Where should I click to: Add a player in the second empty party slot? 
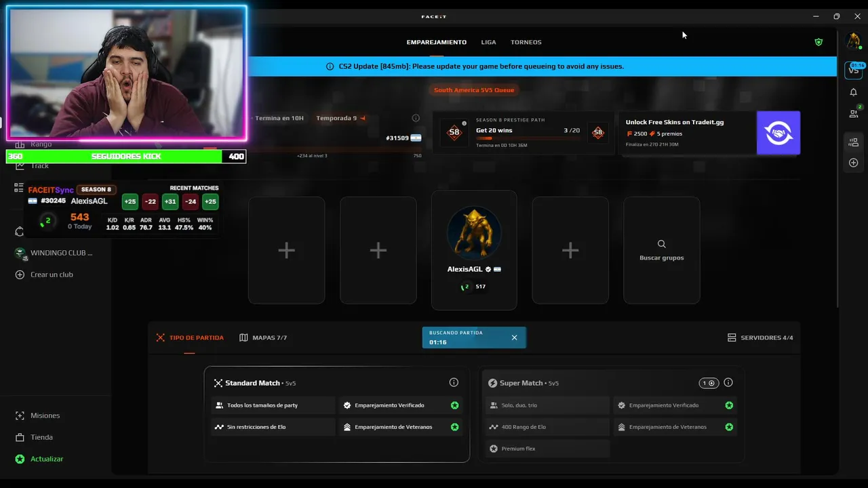coord(378,250)
